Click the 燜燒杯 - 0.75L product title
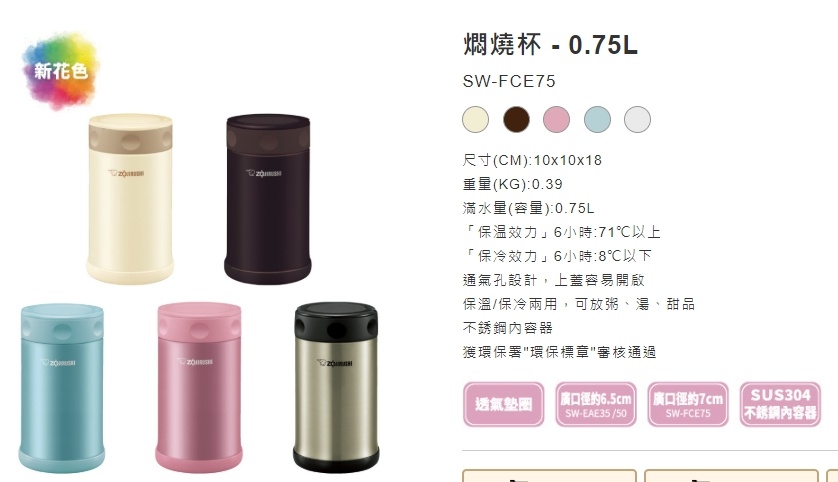 click(550, 44)
